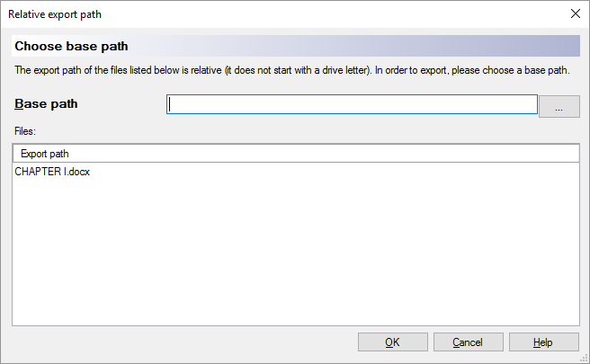Click the browse button with three dots
The width and height of the screenshot is (590, 364).
coord(559,106)
